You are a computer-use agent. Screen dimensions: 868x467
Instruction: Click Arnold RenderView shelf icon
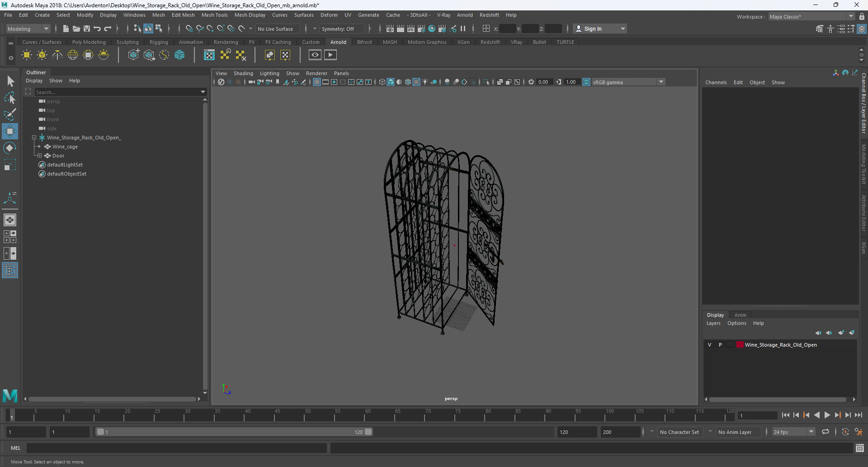pyautogui.click(x=315, y=55)
